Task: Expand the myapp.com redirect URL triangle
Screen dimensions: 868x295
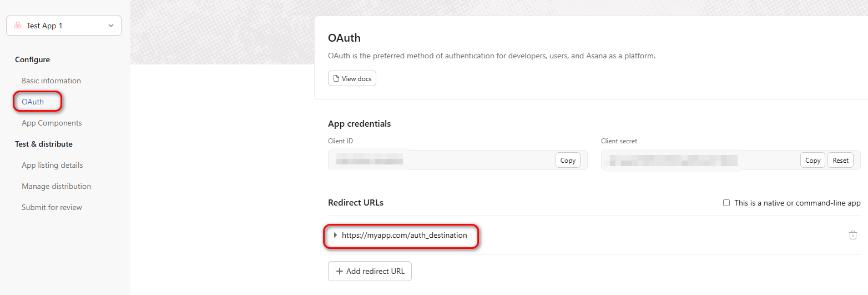Action: coord(335,235)
